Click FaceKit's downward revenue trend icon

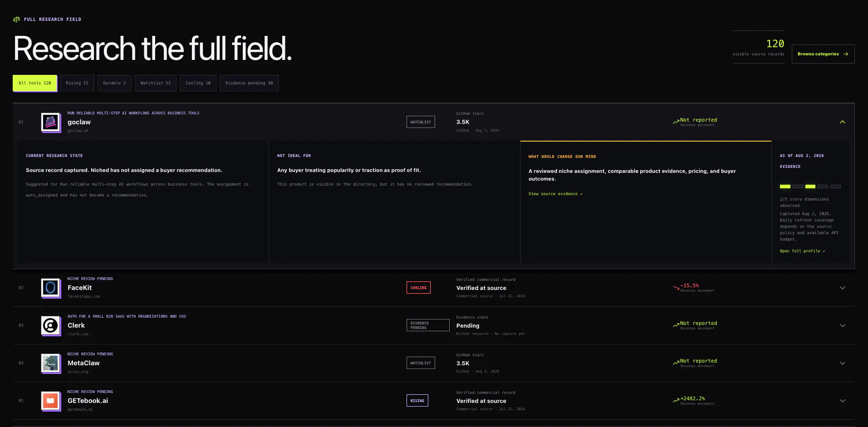[676, 288]
